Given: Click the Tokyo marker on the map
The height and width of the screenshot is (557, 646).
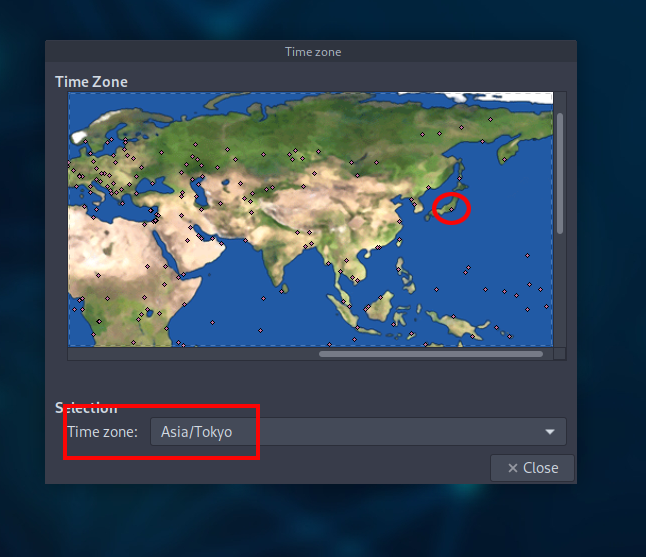Looking at the screenshot, I should (x=452, y=210).
